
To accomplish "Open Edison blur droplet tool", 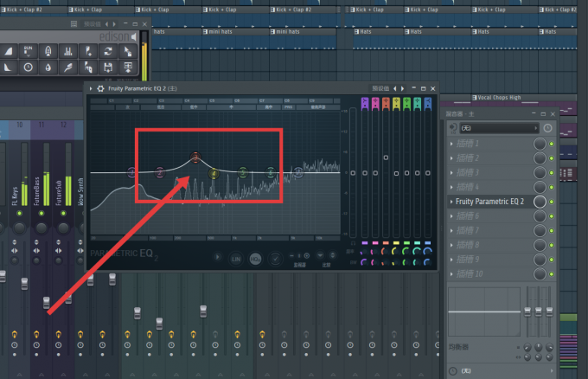I will click(x=48, y=67).
